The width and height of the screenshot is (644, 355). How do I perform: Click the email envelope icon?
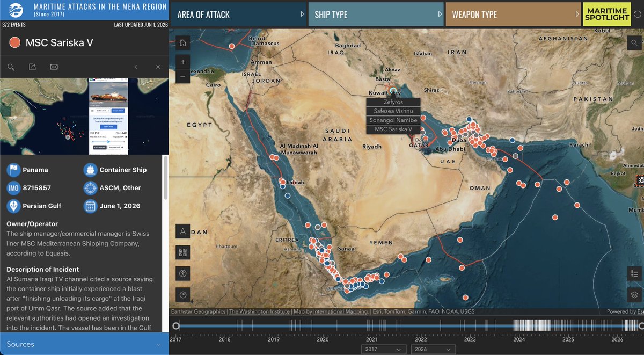(x=54, y=67)
